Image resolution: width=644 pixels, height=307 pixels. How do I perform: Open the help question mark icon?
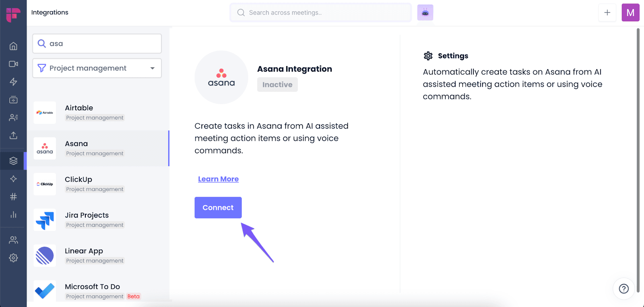(x=624, y=288)
